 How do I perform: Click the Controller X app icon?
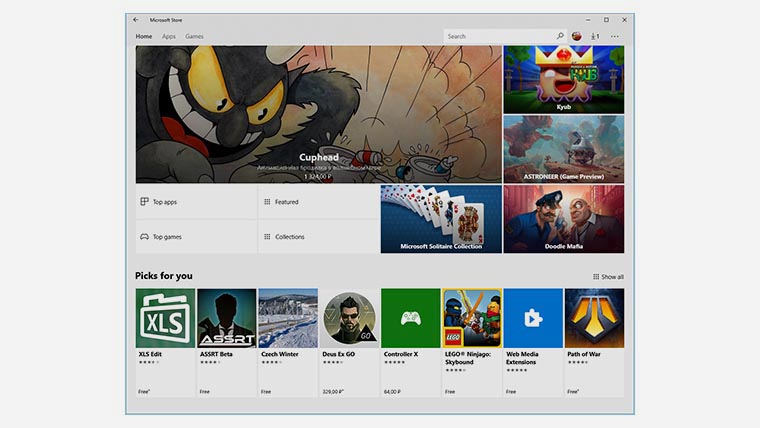tap(411, 318)
